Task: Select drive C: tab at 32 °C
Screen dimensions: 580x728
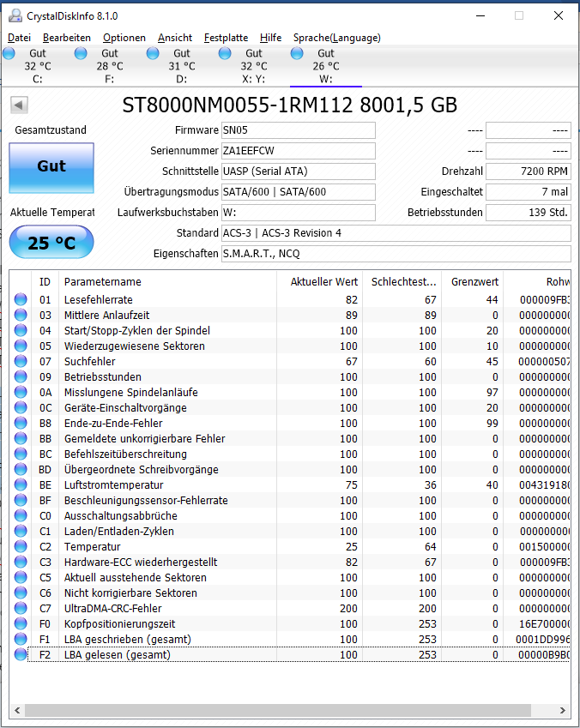Action: (37, 66)
